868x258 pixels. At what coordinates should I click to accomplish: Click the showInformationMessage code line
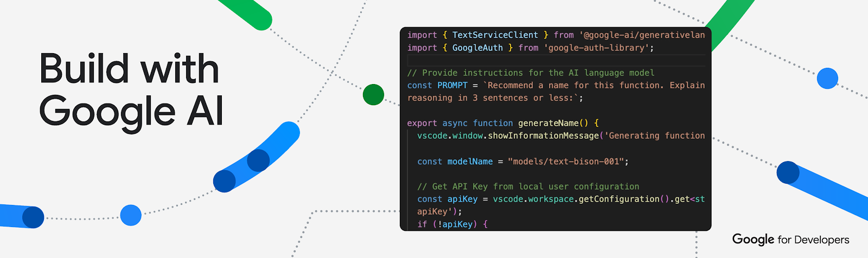(x=561, y=136)
